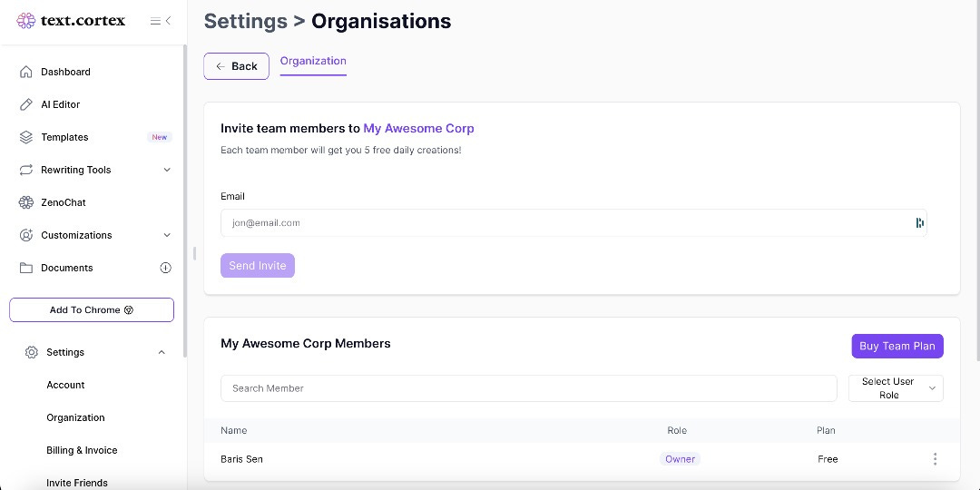Click the Chrome icon on Add To Chrome
This screenshot has width=980, height=490.
tap(129, 310)
